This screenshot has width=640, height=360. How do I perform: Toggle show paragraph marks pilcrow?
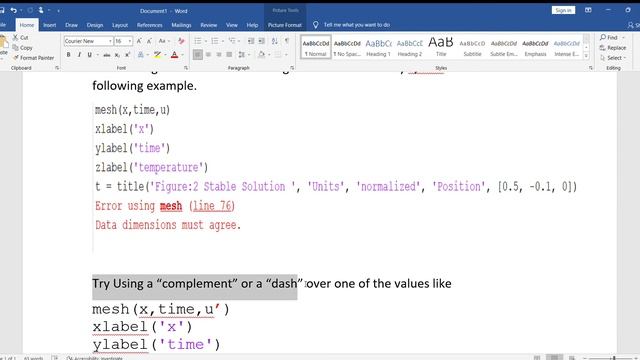(x=287, y=41)
